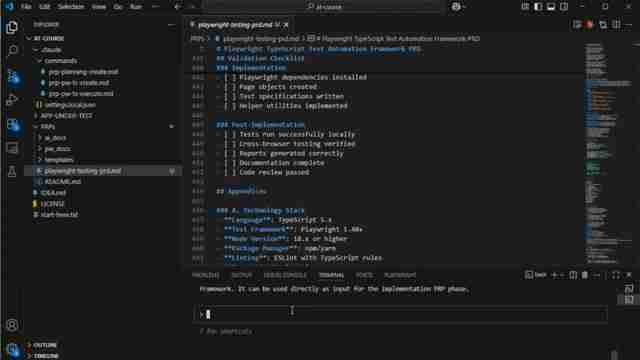640x360 pixels.
Task: Open the Selection menu
Action: click(71, 7)
